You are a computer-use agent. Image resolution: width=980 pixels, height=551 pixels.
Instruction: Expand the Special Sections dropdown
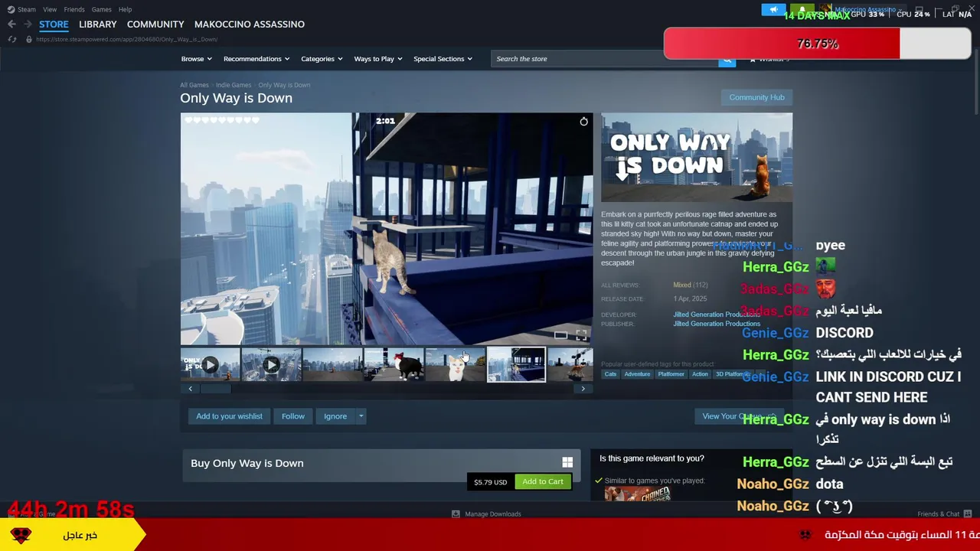tap(443, 59)
